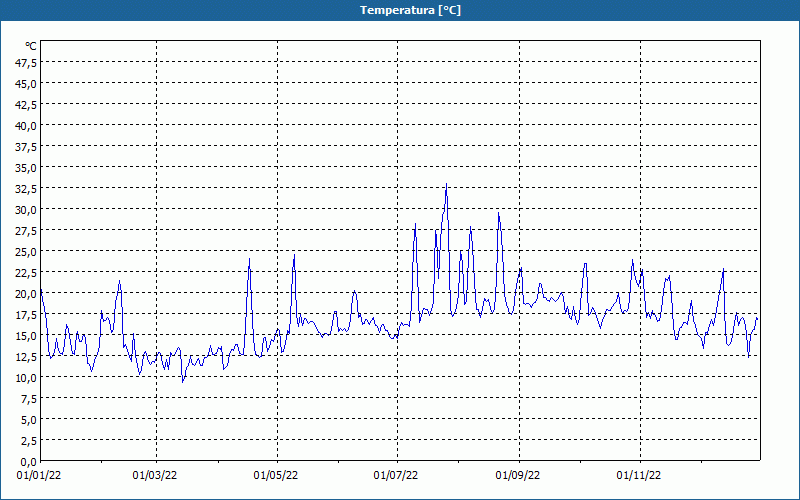Click the 17,5 y-axis value
The image size is (800, 500).
point(27,315)
